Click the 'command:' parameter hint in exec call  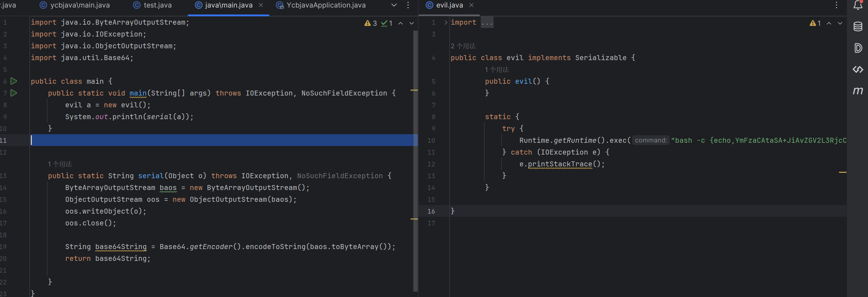tap(651, 140)
